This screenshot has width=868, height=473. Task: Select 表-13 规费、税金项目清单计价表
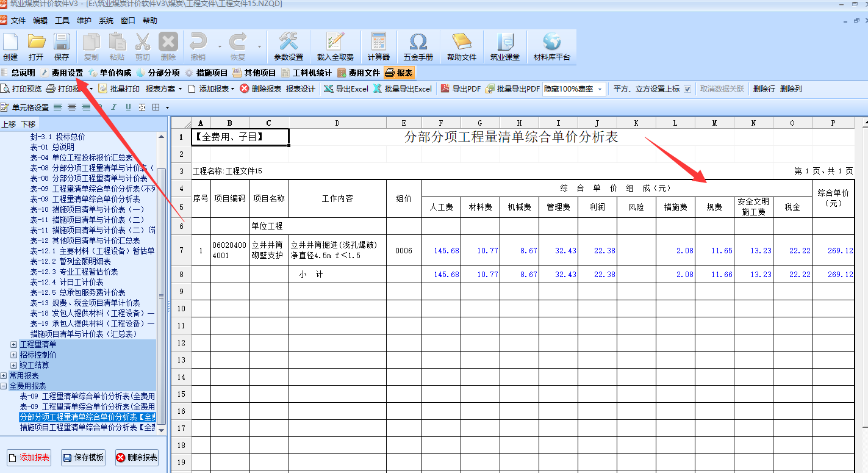(85, 303)
